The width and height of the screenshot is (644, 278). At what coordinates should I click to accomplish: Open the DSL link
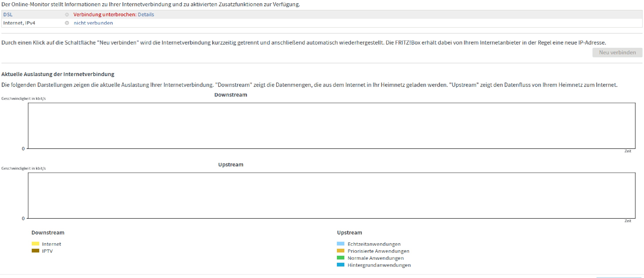tap(8, 15)
